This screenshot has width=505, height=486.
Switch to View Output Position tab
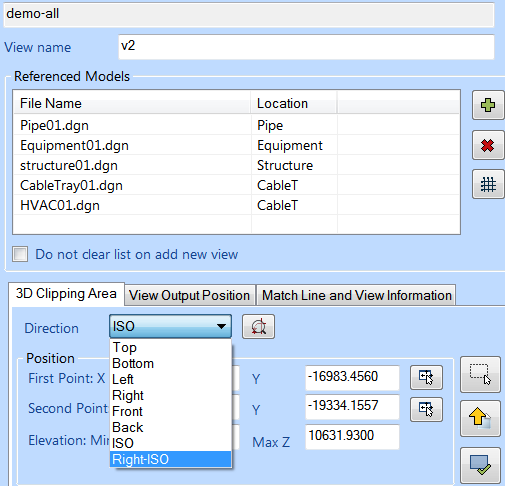pos(190,295)
